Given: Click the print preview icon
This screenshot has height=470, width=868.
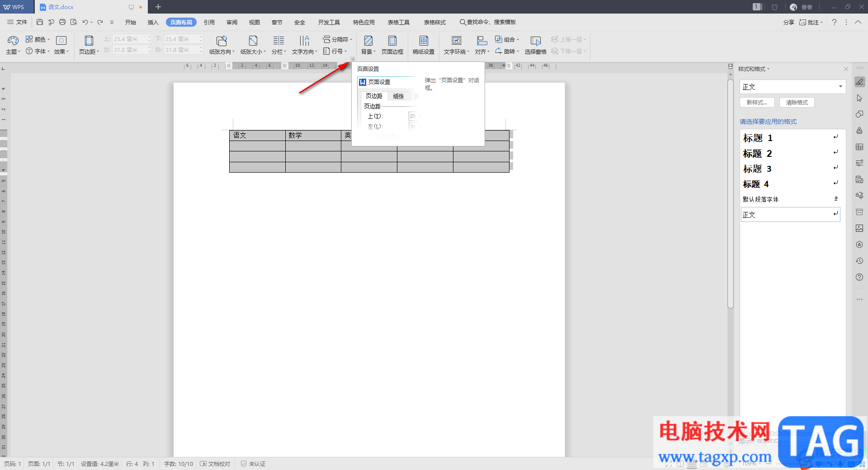Looking at the screenshot, I should coord(74,22).
